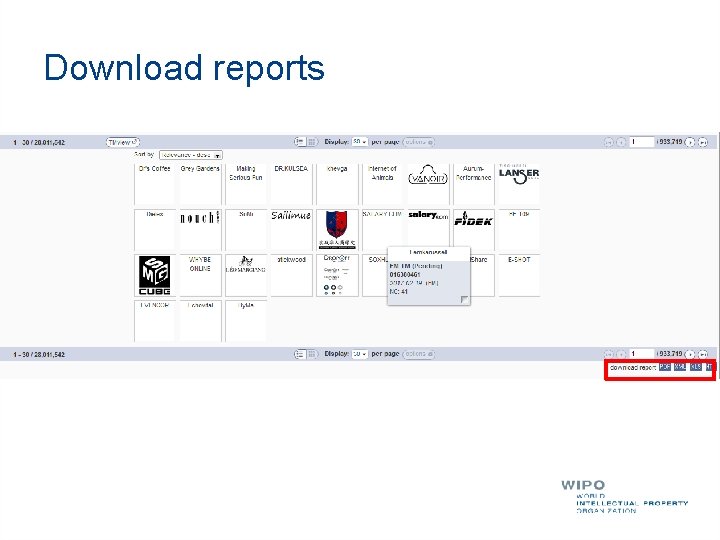Go to first page using bottom pager
The height and width of the screenshot is (540, 720).
[609, 354]
